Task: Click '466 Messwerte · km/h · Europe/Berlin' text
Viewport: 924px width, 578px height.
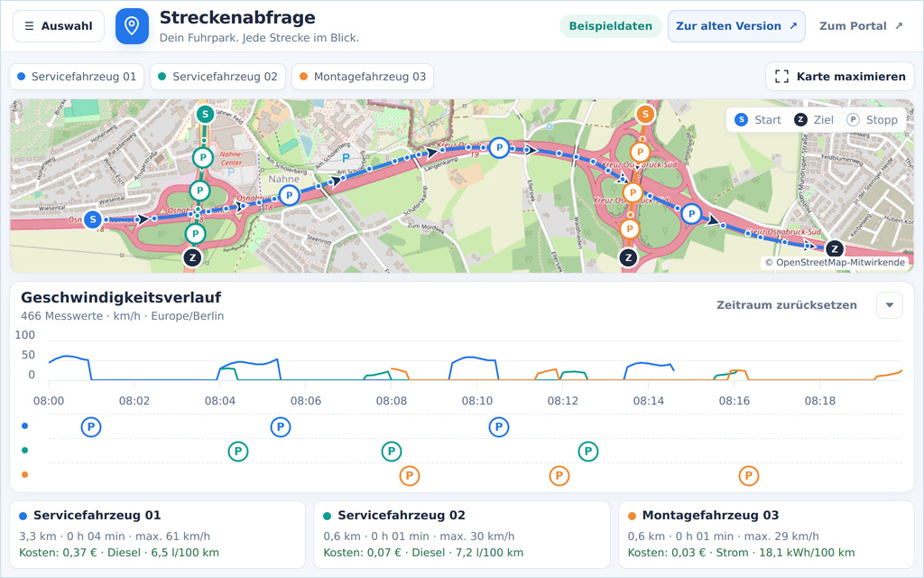Action: tap(123, 315)
